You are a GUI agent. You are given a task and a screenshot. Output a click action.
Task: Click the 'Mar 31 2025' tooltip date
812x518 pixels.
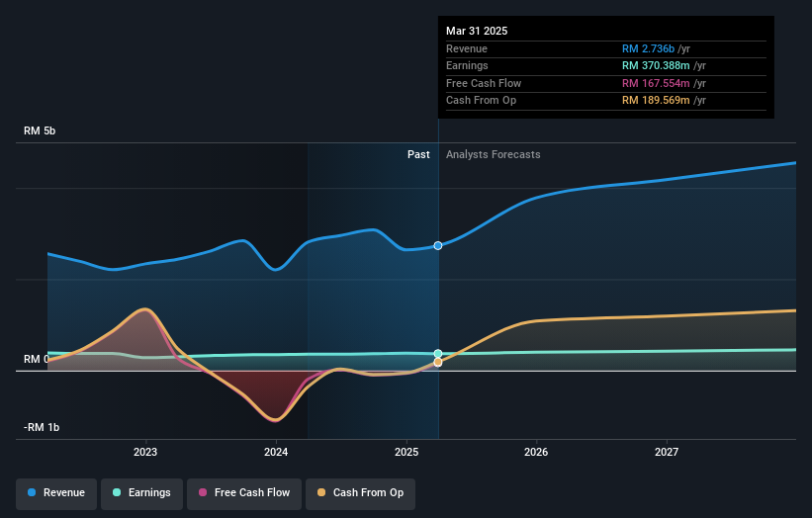[477, 31]
